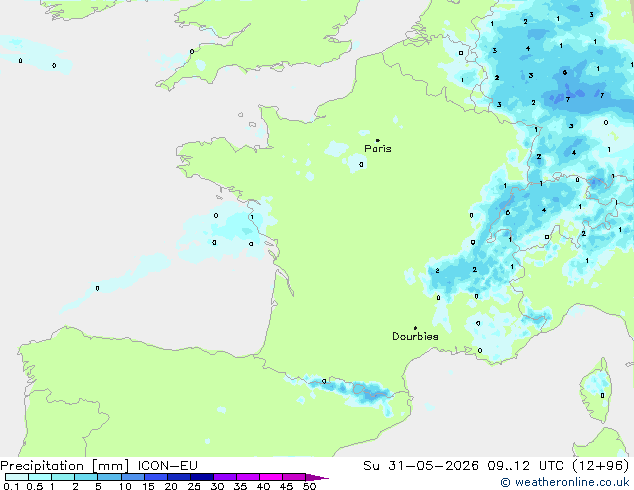The height and width of the screenshot is (490, 634).
Task: Select the 25–30 mm dark blue swatch
Action: click(202, 477)
